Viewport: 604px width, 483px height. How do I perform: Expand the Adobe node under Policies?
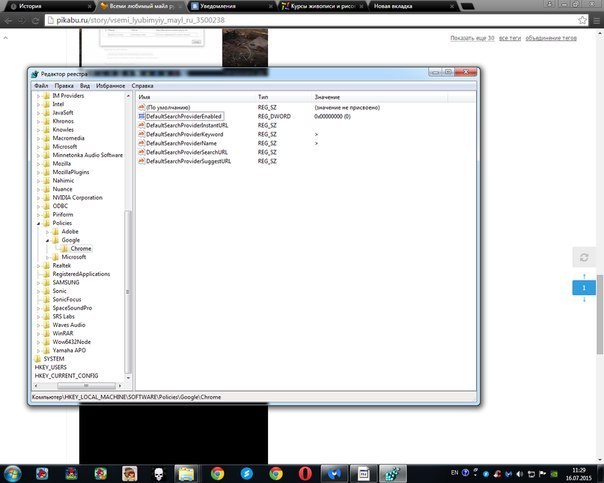47,231
